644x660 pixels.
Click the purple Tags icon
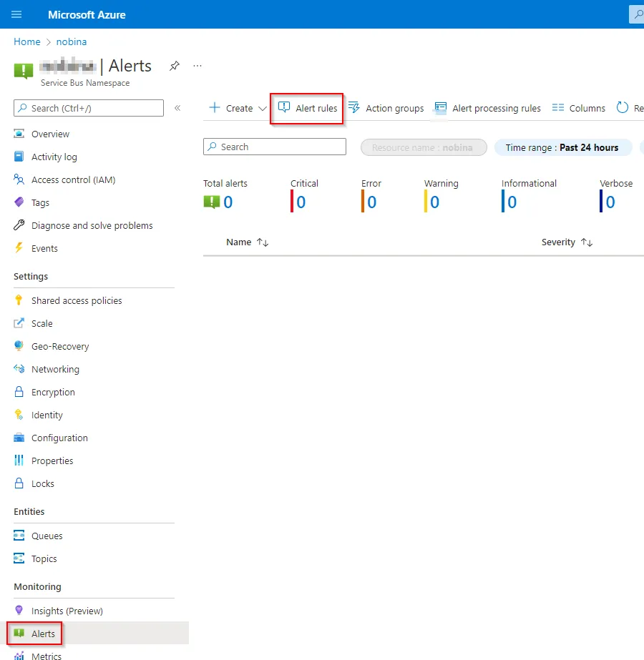point(19,202)
